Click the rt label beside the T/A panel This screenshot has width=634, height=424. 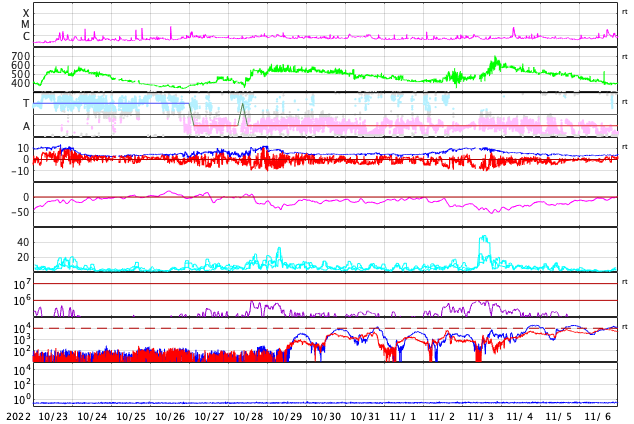pyautogui.click(x=624, y=102)
